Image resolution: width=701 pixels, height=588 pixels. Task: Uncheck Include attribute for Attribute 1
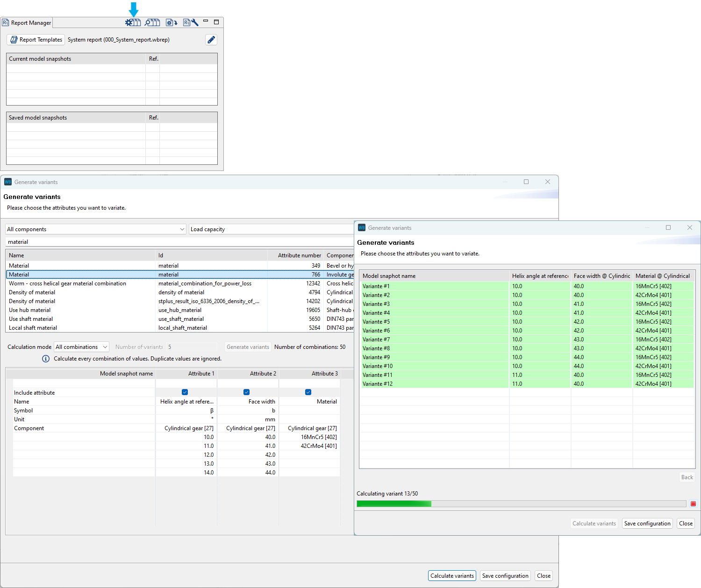185,392
